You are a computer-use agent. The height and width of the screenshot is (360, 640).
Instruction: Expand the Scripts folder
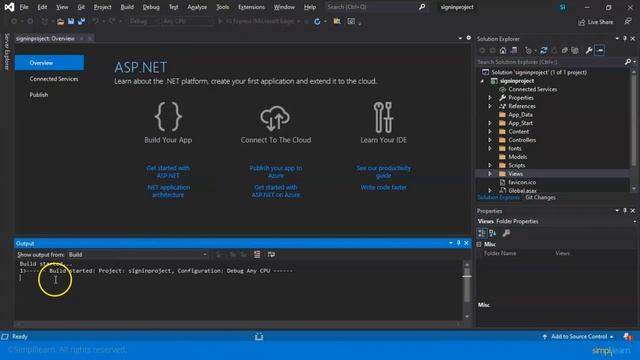coord(490,165)
